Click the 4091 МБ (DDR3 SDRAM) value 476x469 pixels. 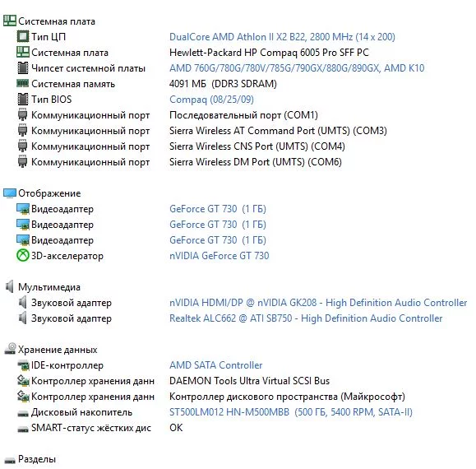pyautogui.click(x=223, y=84)
